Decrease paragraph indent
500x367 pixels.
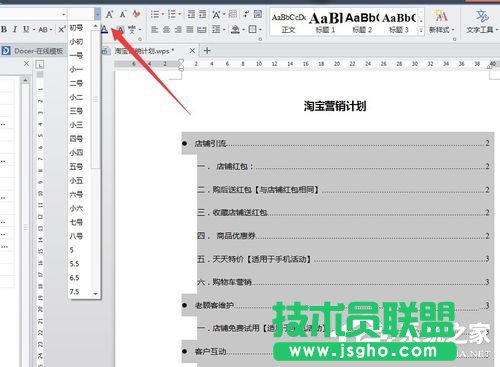[x=191, y=14]
